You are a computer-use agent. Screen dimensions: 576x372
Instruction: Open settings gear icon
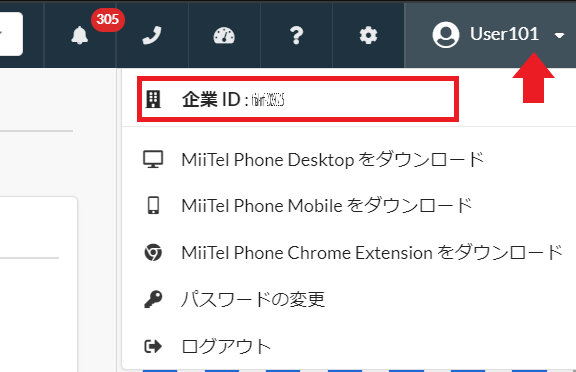(368, 36)
